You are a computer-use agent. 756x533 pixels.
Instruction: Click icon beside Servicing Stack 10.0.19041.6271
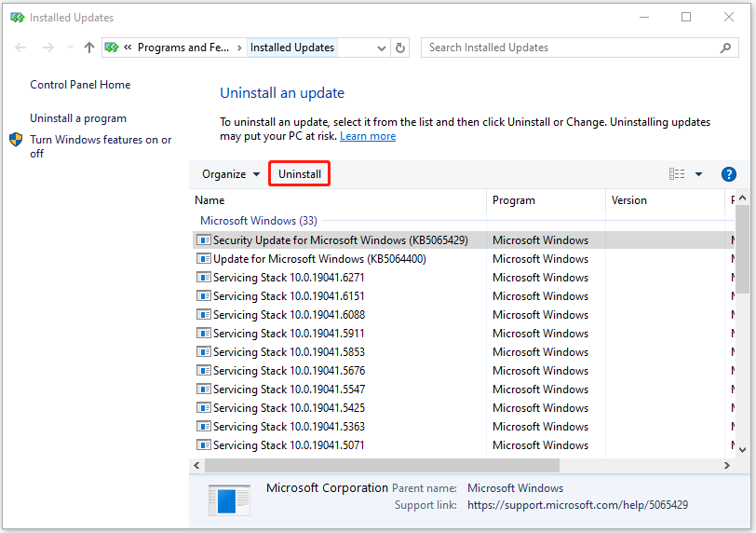click(204, 278)
